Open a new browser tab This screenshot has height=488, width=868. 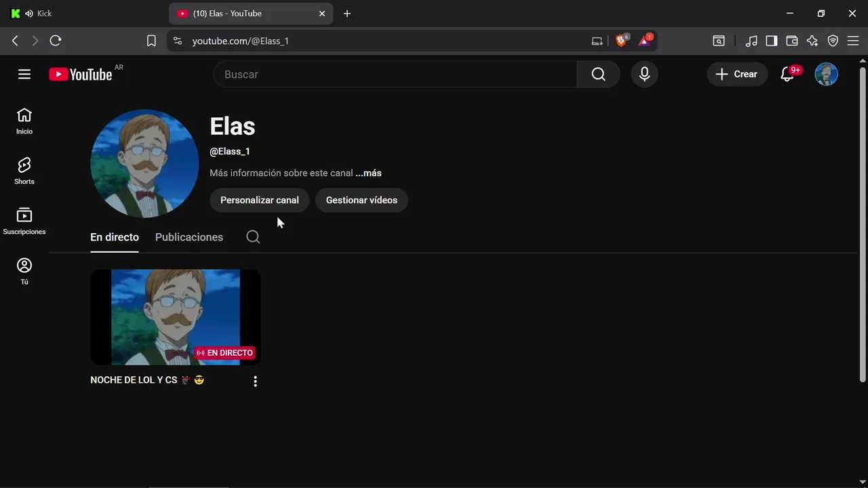coord(347,14)
